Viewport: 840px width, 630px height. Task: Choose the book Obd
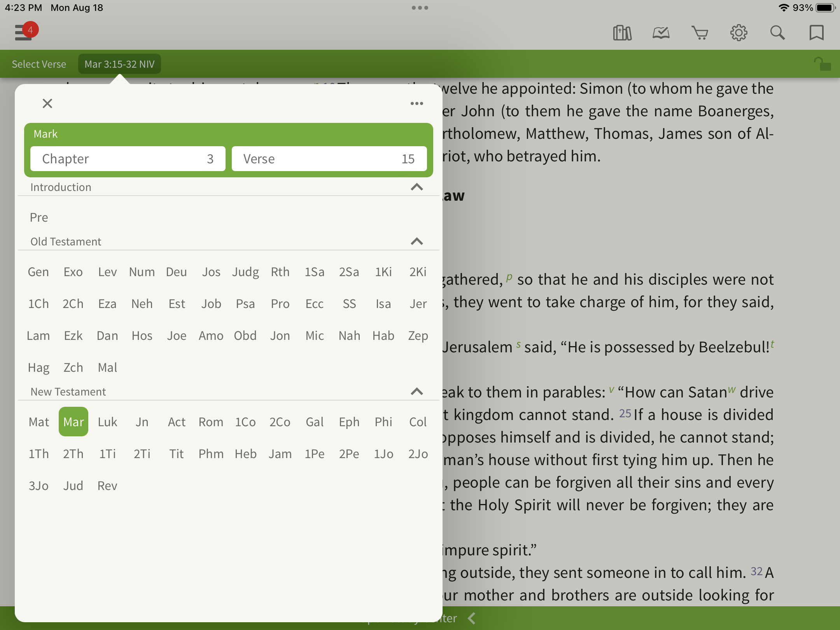coord(245,336)
